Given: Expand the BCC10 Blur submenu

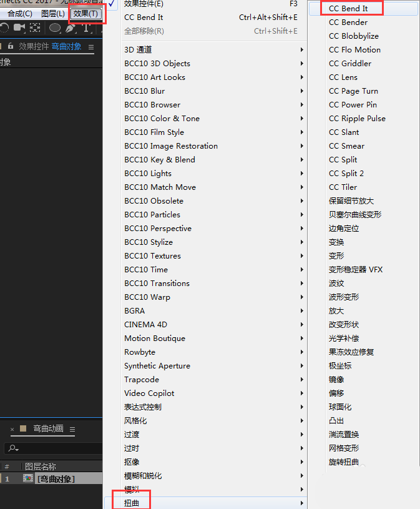Looking at the screenshot, I should coord(213,91).
